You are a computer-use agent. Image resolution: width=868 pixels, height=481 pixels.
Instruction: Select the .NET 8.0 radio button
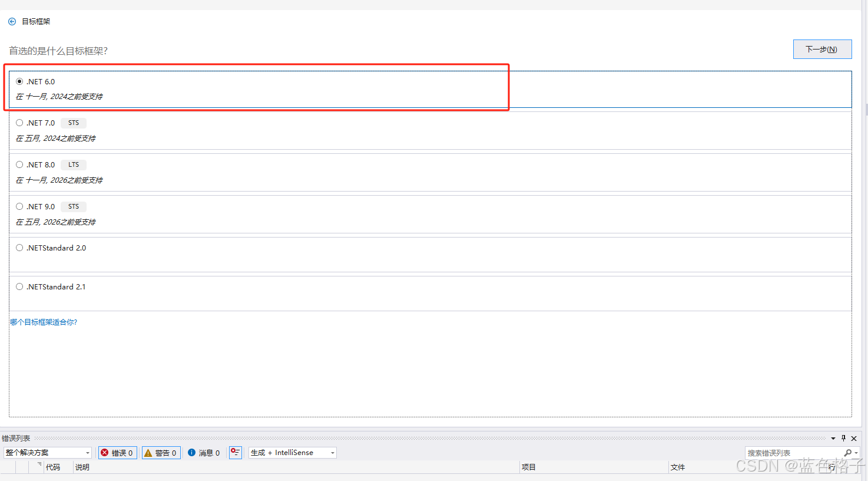19,164
